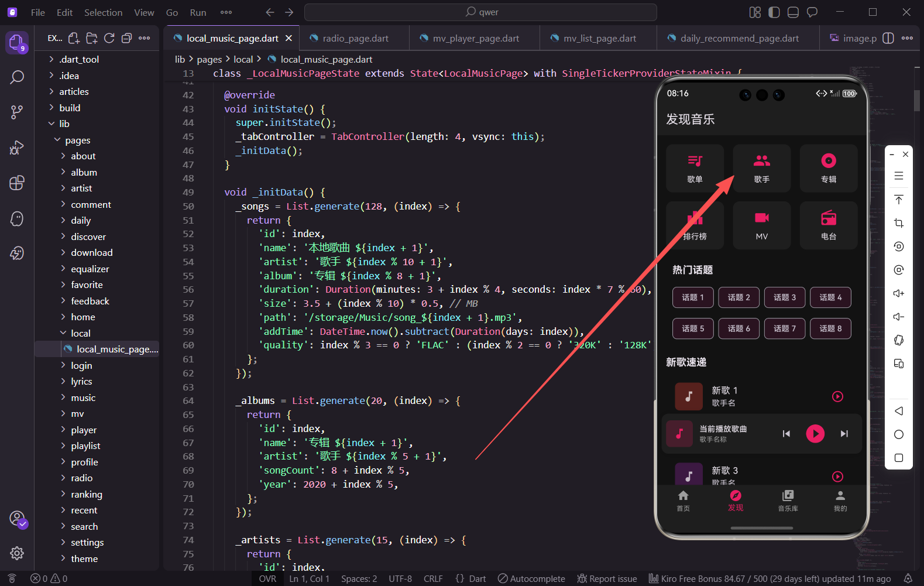
Task: Open the Explorer view in activity bar
Action: coord(16,42)
